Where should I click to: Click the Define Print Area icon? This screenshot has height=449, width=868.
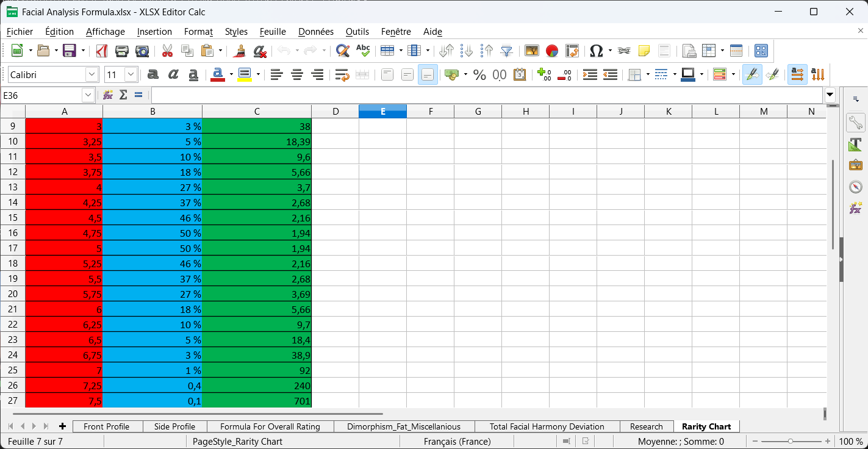(x=689, y=51)
